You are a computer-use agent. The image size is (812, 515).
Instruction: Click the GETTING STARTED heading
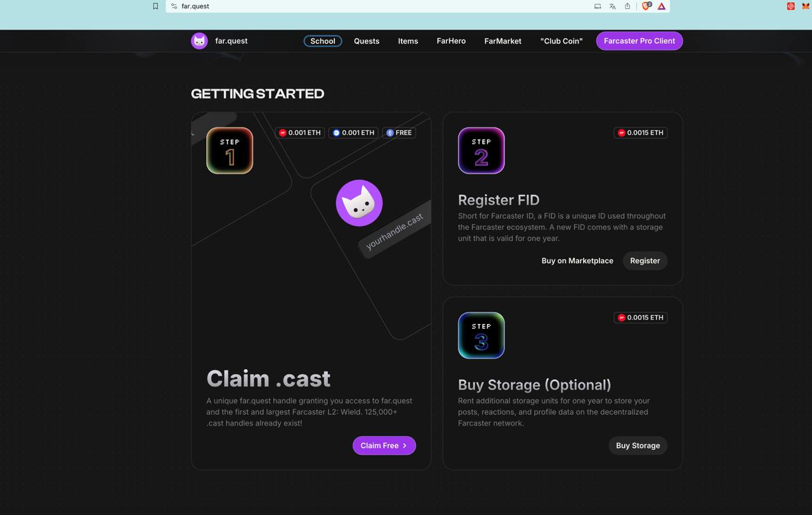(258, 94)
